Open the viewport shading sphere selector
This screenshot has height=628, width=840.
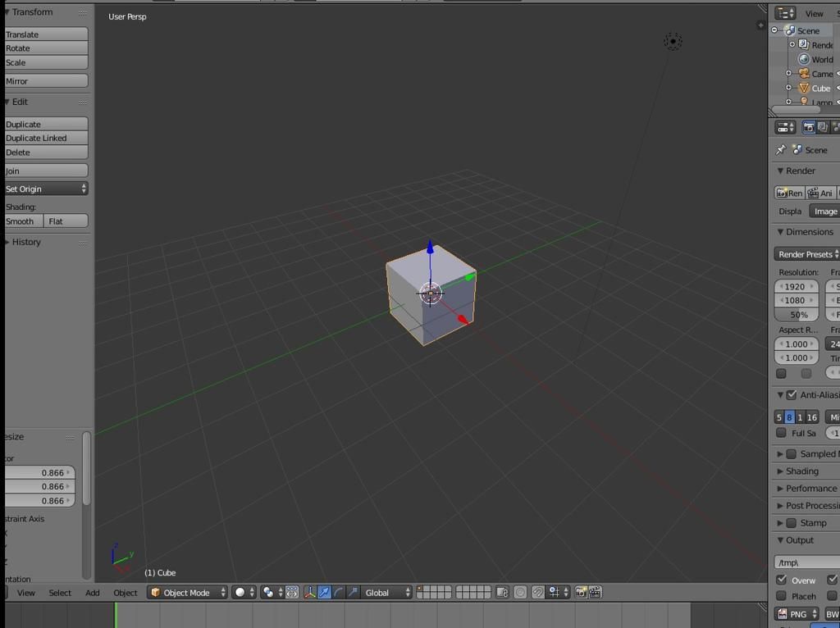pos(244,592)
